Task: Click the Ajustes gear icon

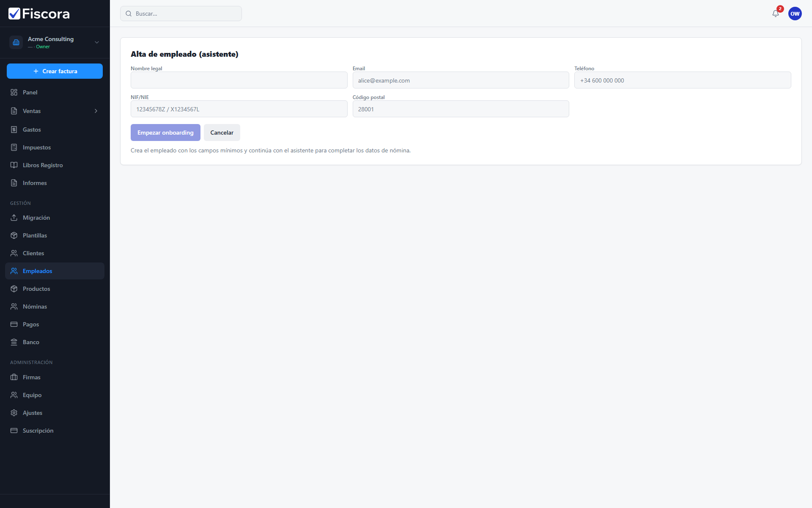Action: pyautogui.click(x=14, y=413)
